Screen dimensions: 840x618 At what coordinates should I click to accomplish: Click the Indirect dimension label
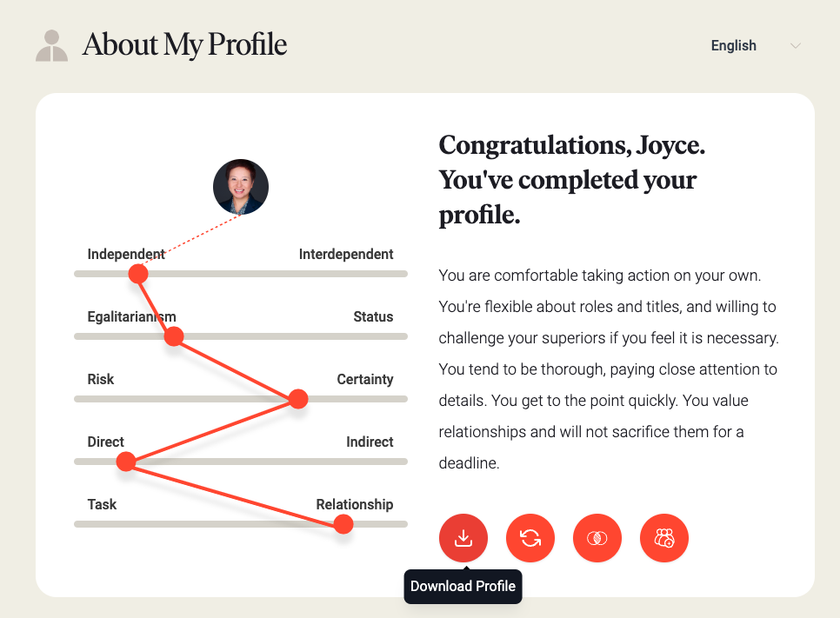point(370,442)
